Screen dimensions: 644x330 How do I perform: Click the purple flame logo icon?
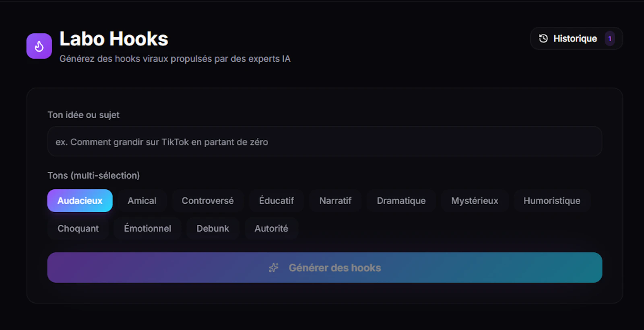[x=39, y=46]
